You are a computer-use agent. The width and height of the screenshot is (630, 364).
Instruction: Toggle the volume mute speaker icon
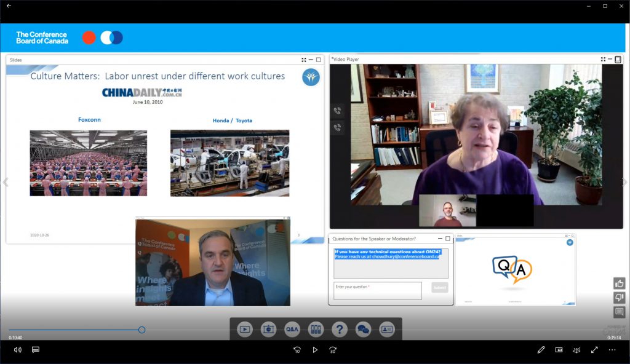point(18,350)
